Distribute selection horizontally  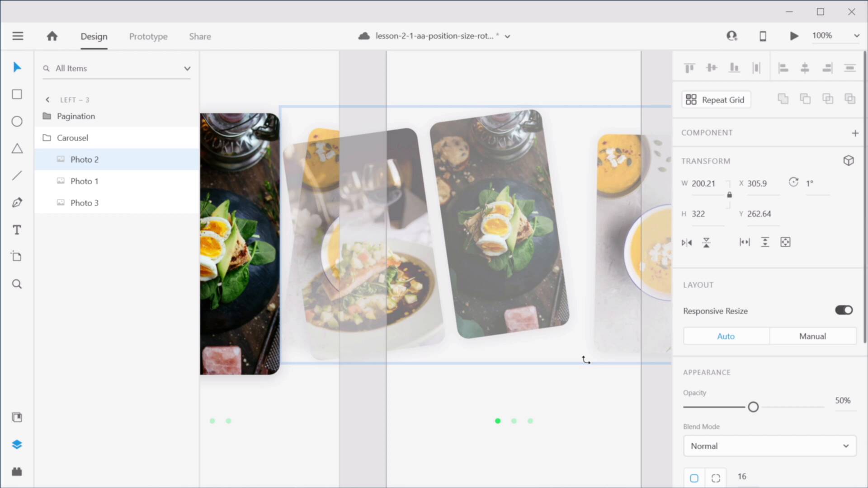point(756,68)
